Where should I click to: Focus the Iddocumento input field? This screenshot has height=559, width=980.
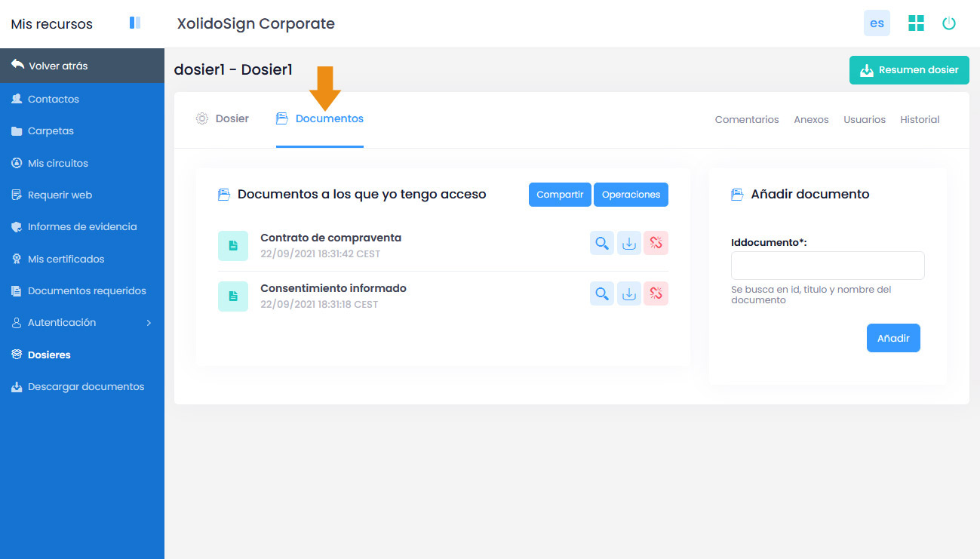(x=828, y=266)
